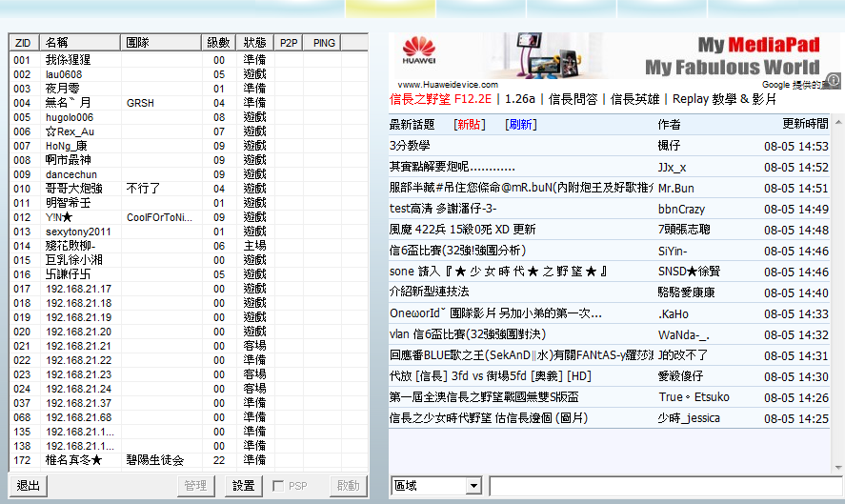Image resolution: width=845 pixels, height=504 pixels.
Task: Click the 退出 button
Action: click(28, 486)
